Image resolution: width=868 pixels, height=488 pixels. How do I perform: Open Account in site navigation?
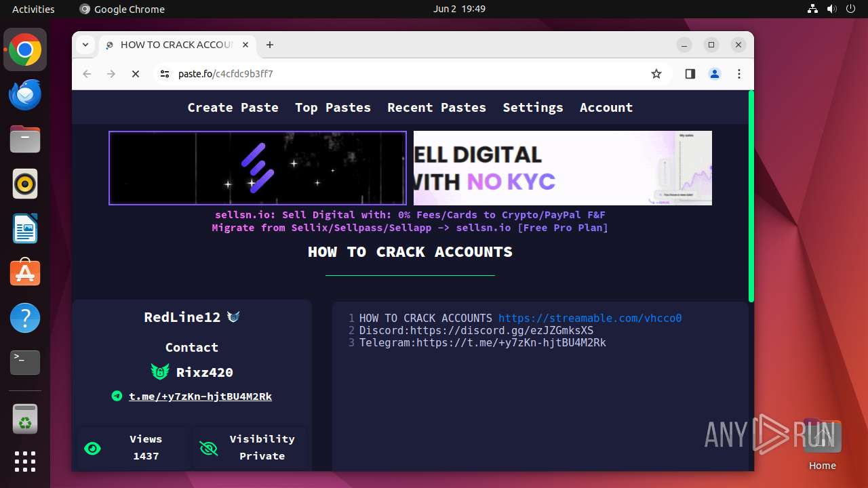pos(606,107)
